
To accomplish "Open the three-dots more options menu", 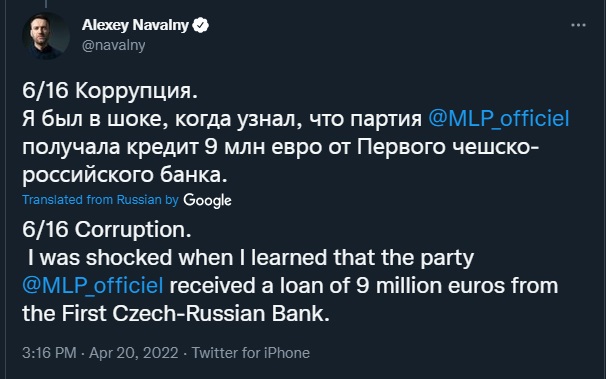I will [578, 25].
